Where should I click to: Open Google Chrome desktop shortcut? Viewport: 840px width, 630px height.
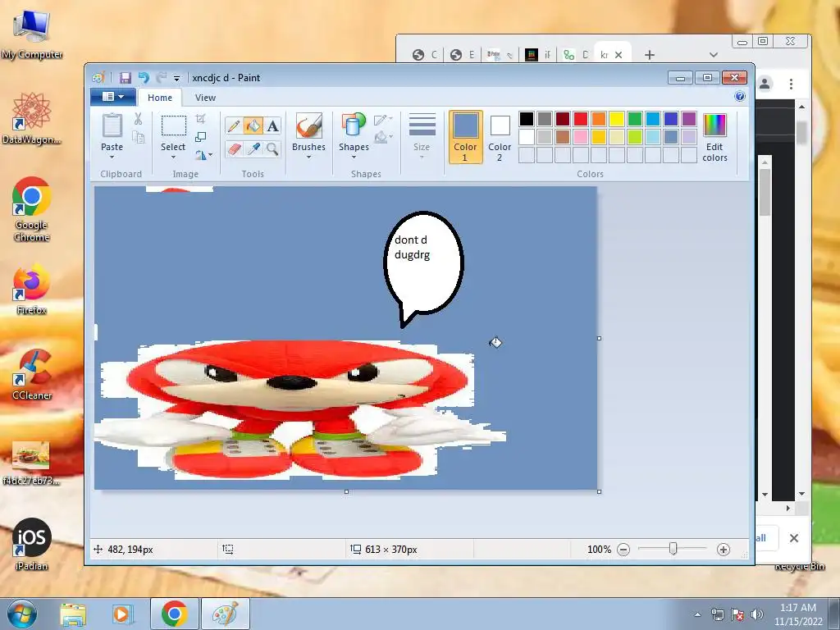click(x=32, y=209)
